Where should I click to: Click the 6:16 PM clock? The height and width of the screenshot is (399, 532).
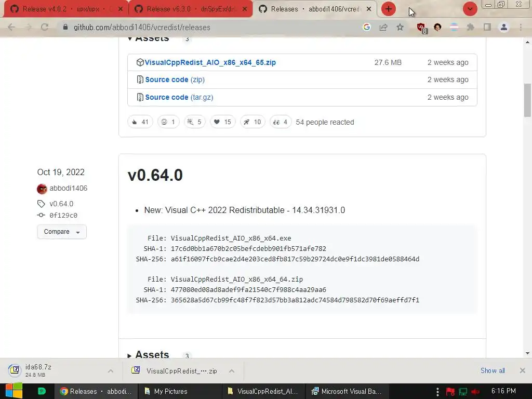[x=503, y=391]
